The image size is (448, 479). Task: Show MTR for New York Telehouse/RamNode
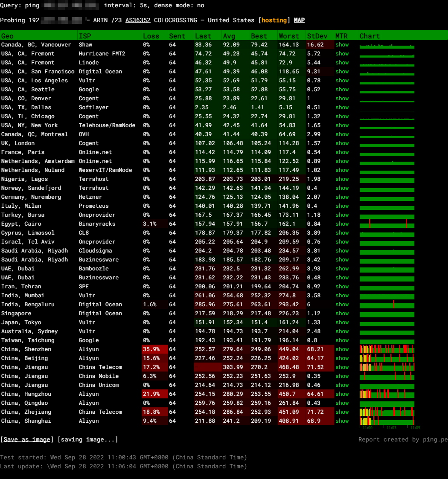(x=342, y=125)
